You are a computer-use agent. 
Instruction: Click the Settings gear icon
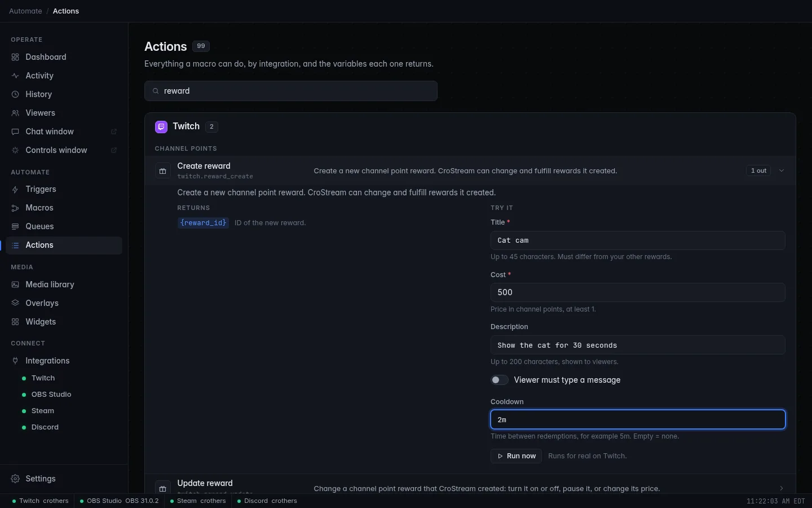point(15,479)
